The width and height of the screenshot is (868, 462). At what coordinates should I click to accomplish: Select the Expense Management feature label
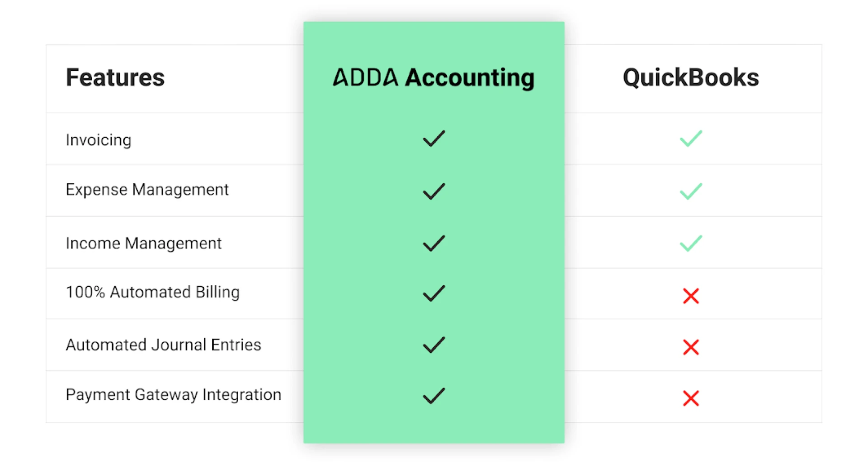(147, 190)
